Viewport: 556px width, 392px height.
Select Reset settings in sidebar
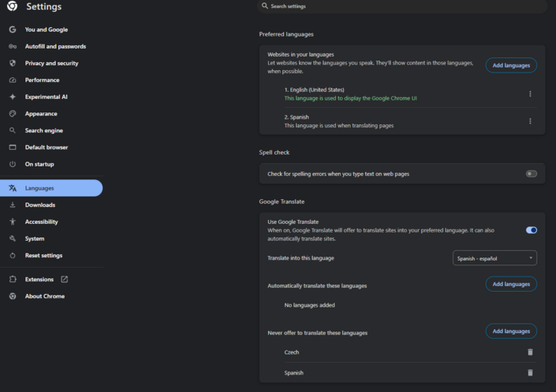pyautogui.click(x=44, y=255)
